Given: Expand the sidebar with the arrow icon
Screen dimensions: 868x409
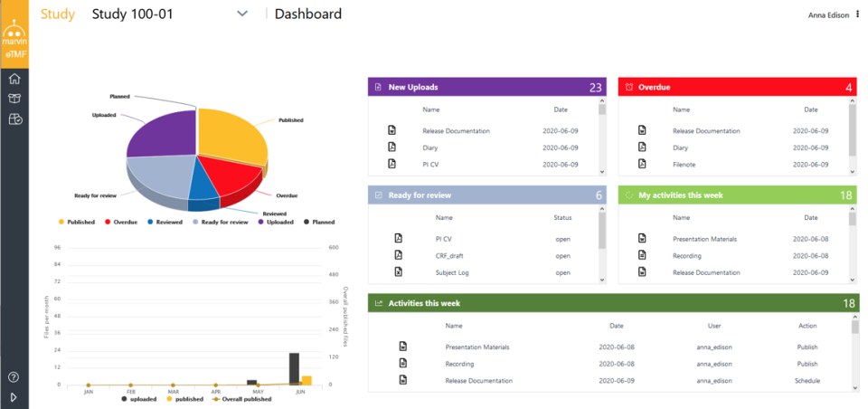Looking at the screenshot, I should pyautogui.click(x=14, y=396).
